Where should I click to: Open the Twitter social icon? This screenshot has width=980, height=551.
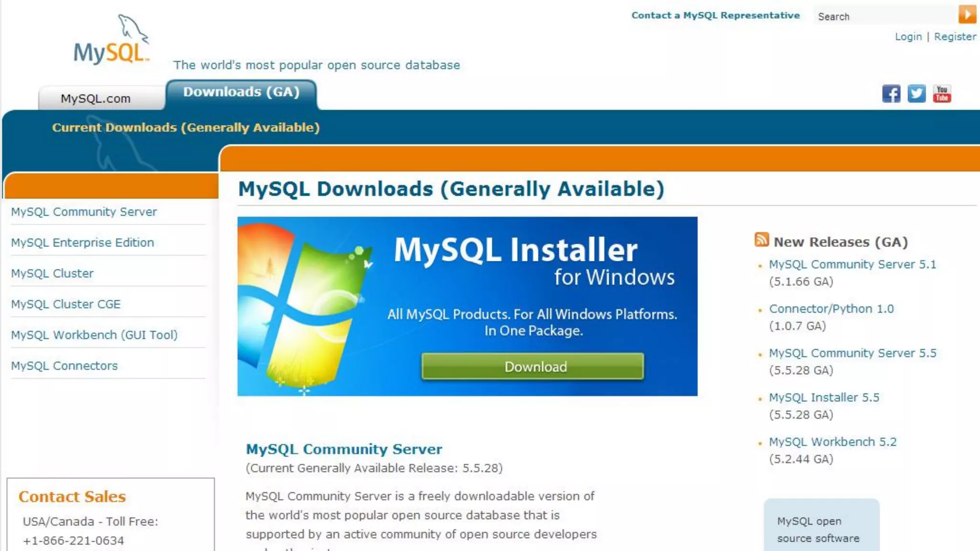[x=916, y=94]
